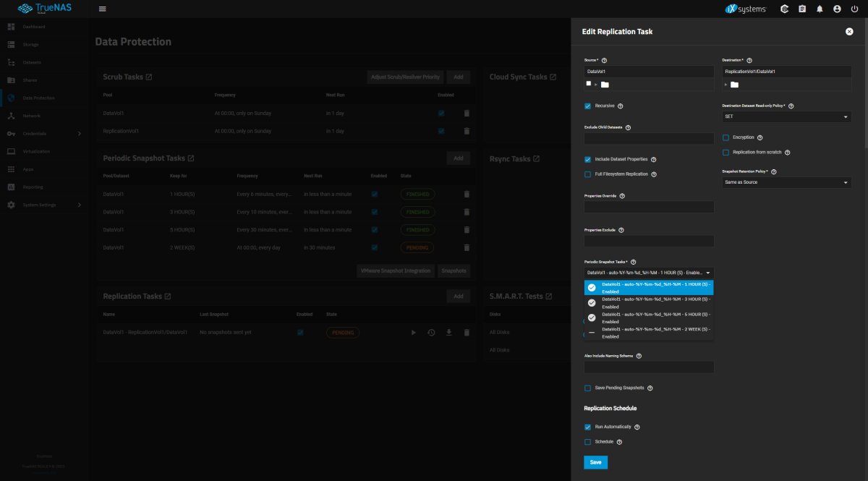868x481 pixels.
Task: Show help for Full Filesystem Replication
Action: coord(654,174)
